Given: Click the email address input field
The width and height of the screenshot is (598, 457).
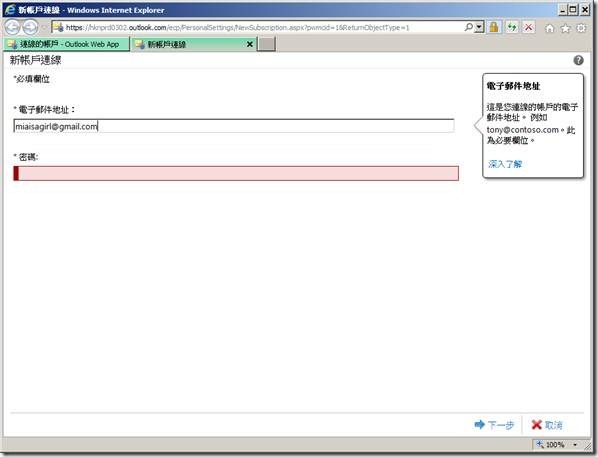Looking at the screenshot, I should (x=234, y=126).
